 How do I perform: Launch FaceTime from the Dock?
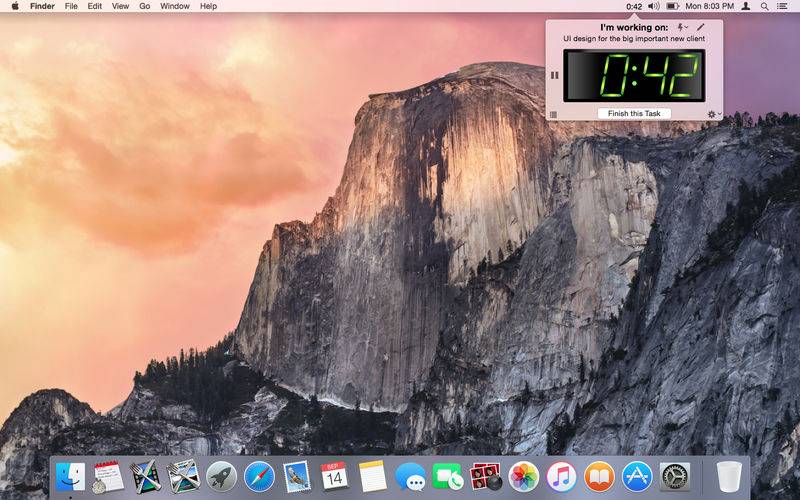[448, 477]
